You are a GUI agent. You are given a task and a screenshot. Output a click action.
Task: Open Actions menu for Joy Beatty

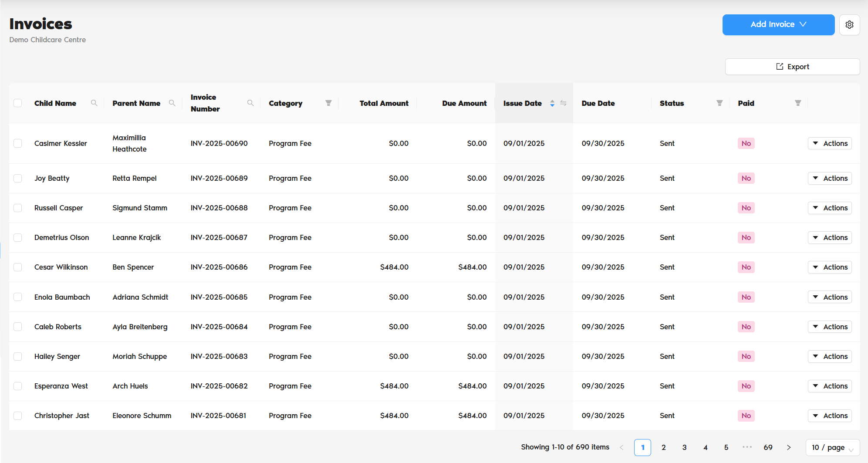pyautogui.click(x=830, y=178)
